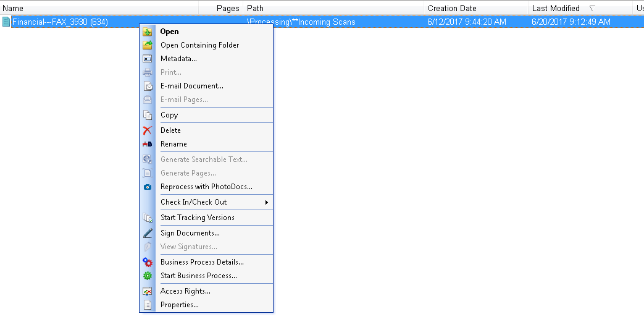Click the Check In/Check Out submenu arrow
Viewport: 644px width, 327px height.
[267, 202]
